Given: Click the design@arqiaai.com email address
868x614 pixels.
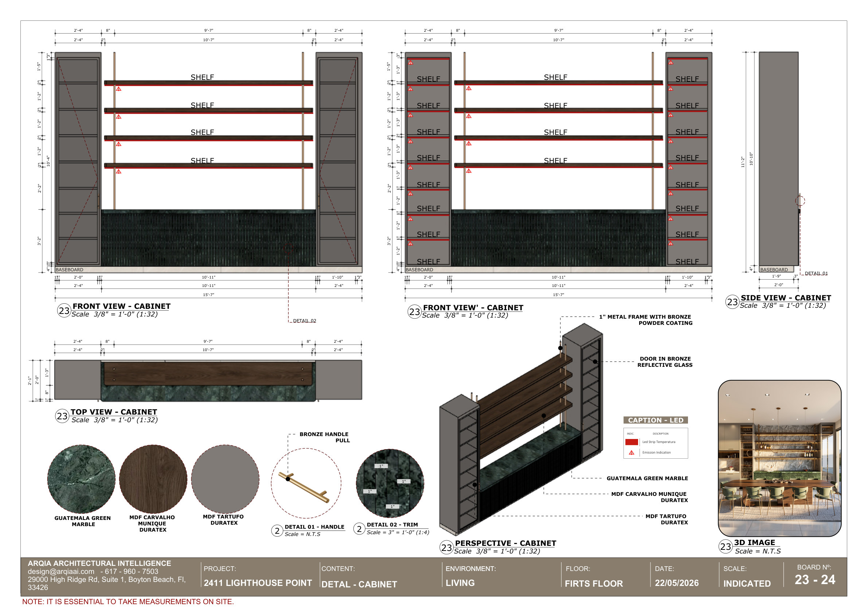Looking at the screenshot, I should tap(61, 571).
